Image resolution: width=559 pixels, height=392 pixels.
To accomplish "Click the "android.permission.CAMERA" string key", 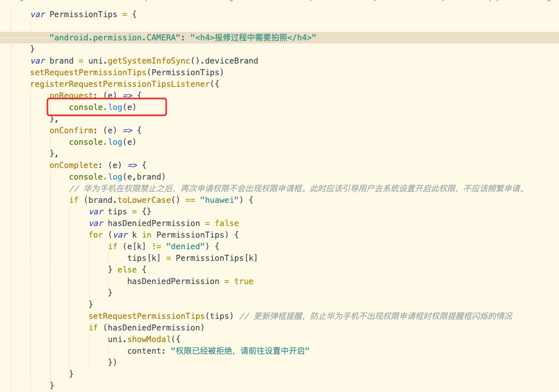I will [x=117, y=37].
